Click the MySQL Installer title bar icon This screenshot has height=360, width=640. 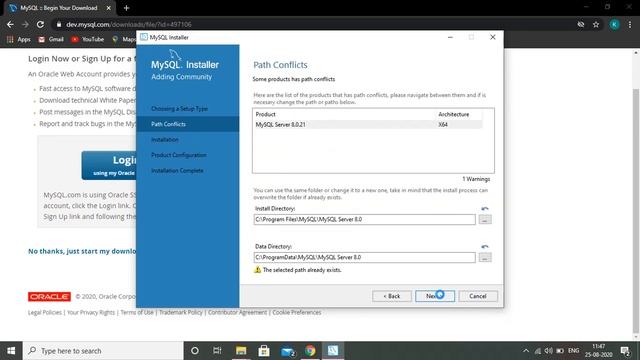[144, 37]
